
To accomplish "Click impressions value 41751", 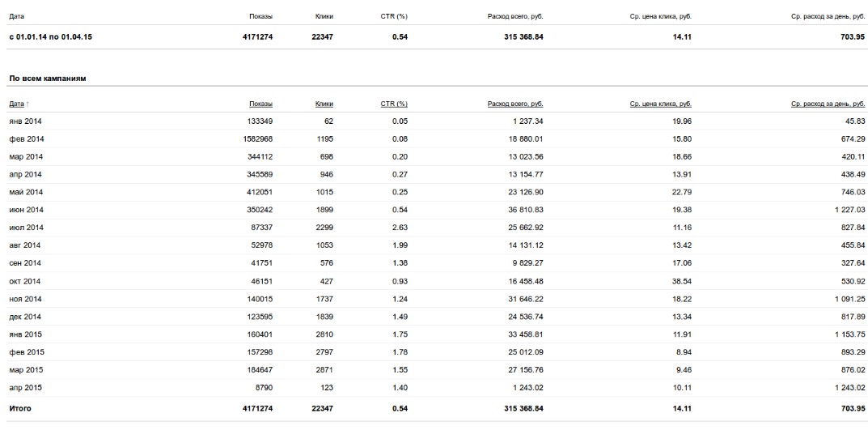I will pyautogui.click(x=261, y=263).
